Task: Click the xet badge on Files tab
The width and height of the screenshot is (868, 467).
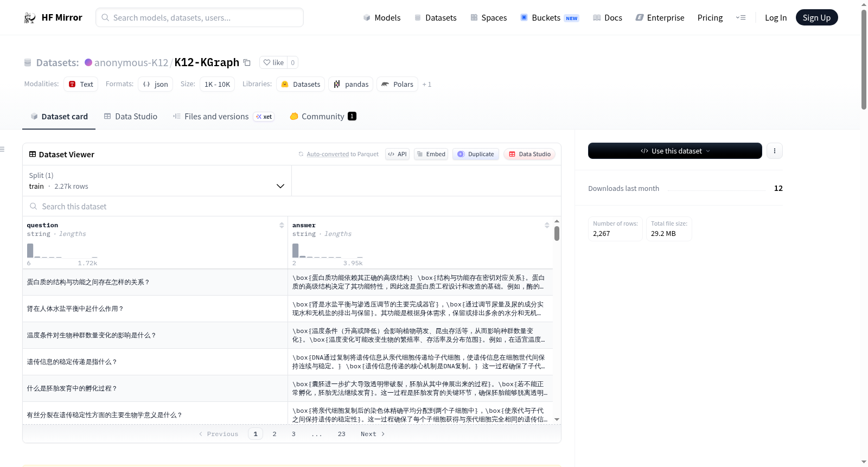Action: click(264, 117)
